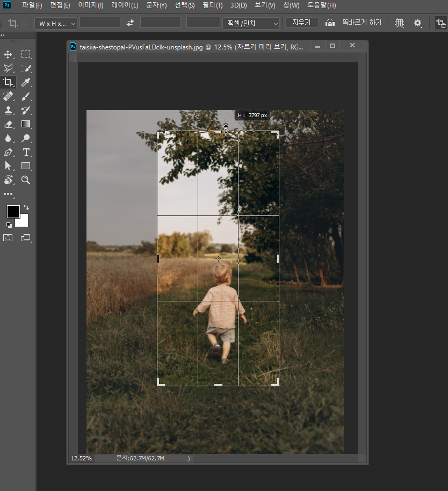Click the 똑바르게 하기 straighten label
This screenshot has width=448, height=491.
click(x=362, y=23)
